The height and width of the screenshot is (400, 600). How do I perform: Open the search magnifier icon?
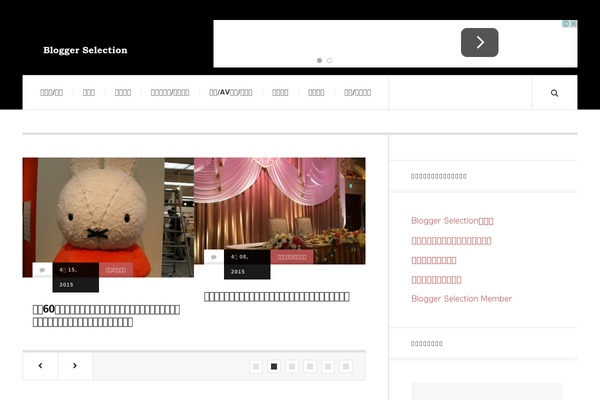point(554,93)
